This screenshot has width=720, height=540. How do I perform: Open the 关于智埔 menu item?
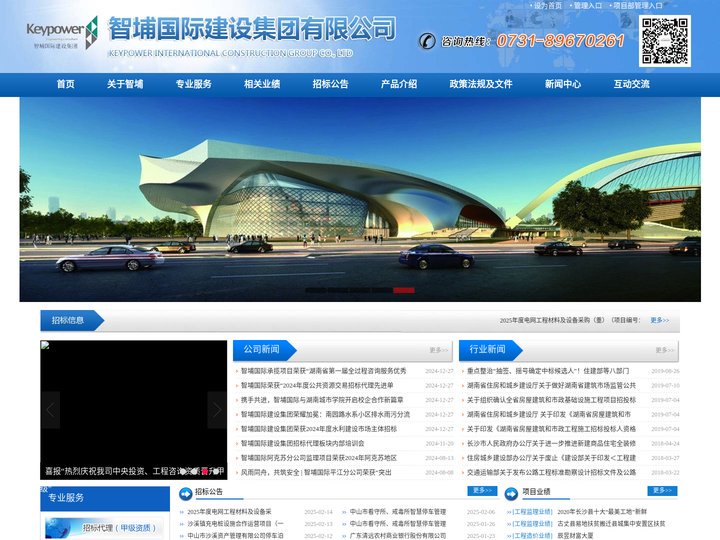(x=125, y=84)
